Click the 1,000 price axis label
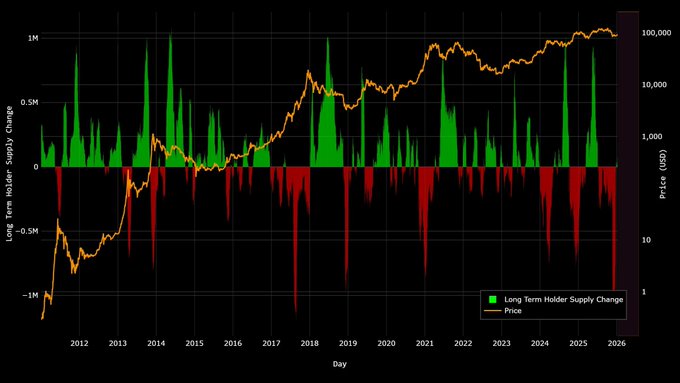The image size is (680, 383). pyautogui.click(x=652, y=136)
